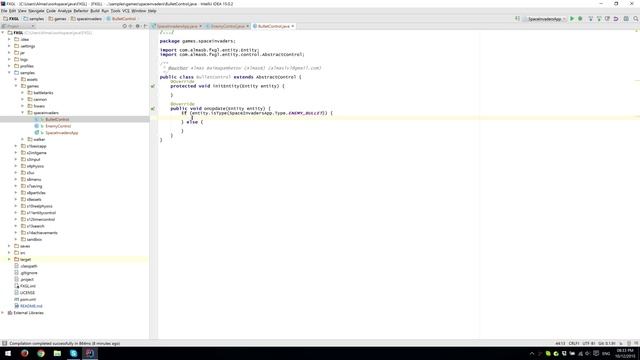Expand the src folder
This screenshot has width=640, height=360.
(9, 253)
